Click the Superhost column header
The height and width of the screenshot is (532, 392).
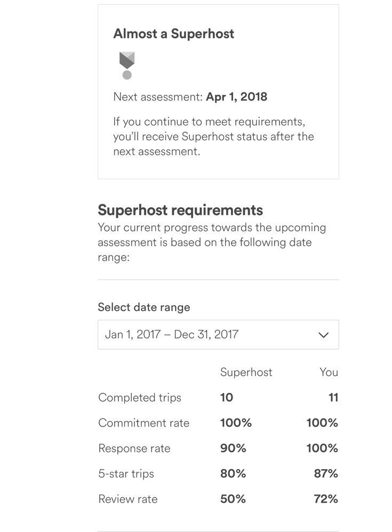(x=246, y=372)
